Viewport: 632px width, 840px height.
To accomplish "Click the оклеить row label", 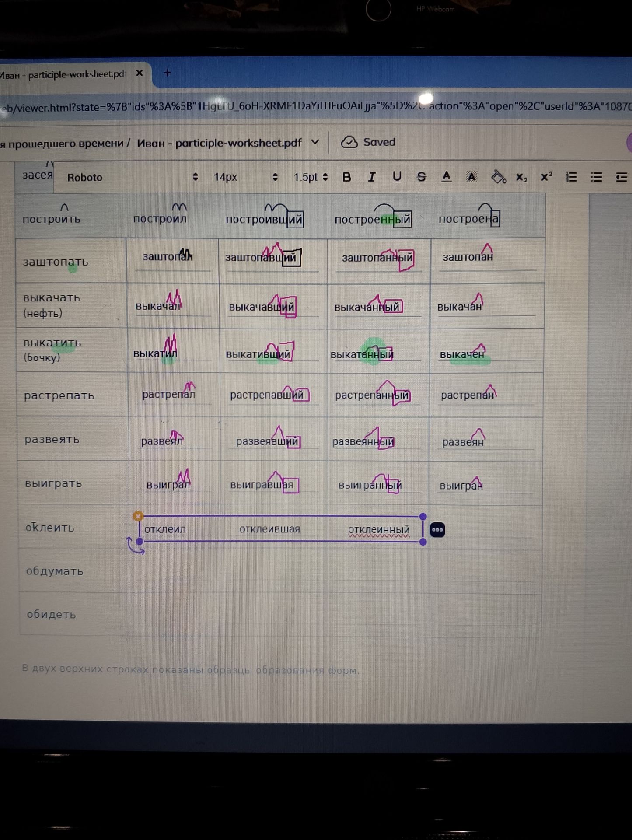I will tap(50, 528).
